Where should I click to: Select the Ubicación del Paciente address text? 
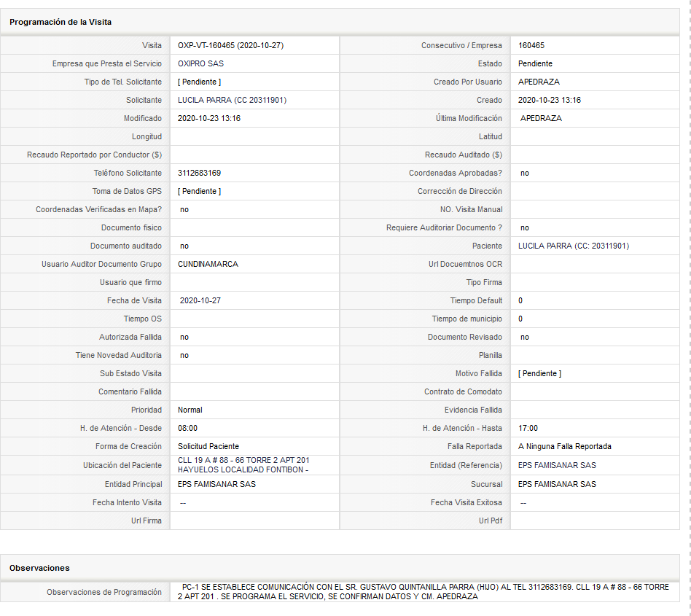pos(243,465)
